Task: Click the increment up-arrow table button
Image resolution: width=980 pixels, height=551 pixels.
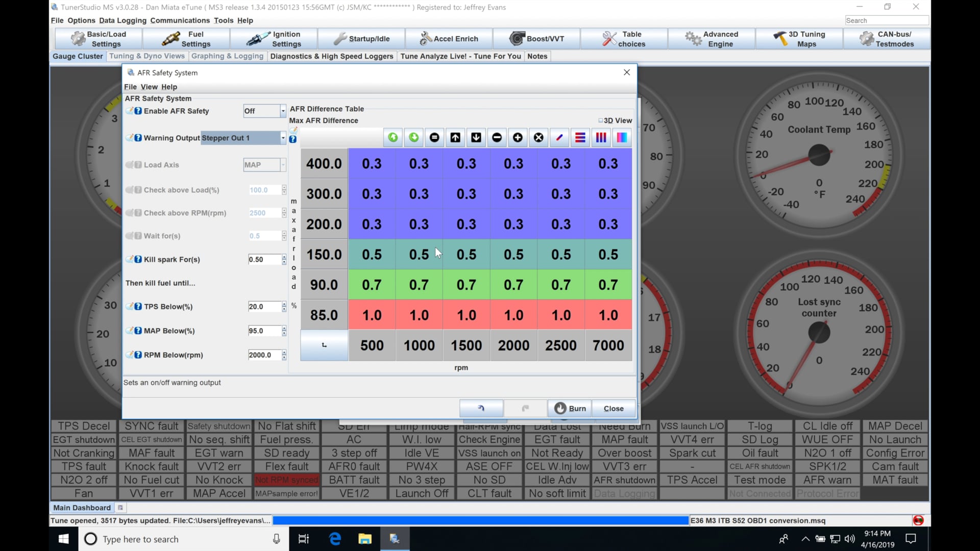Action: pyautogui.click(x=455, y=138)
